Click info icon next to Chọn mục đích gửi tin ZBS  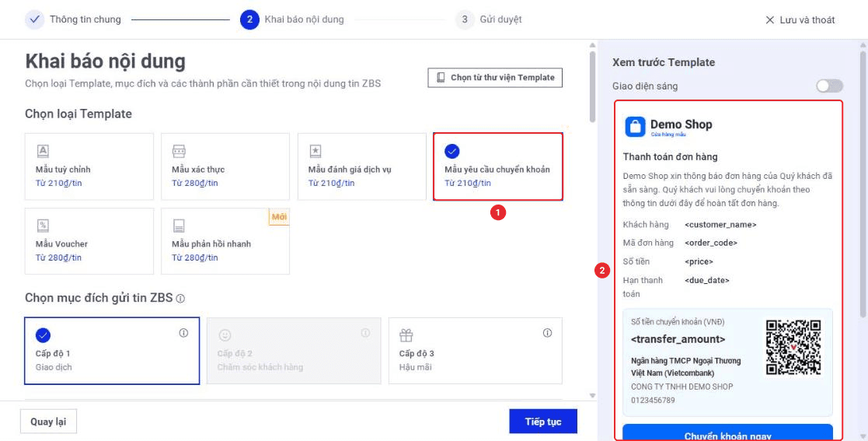pyautogui.click(x=180, y=299)
